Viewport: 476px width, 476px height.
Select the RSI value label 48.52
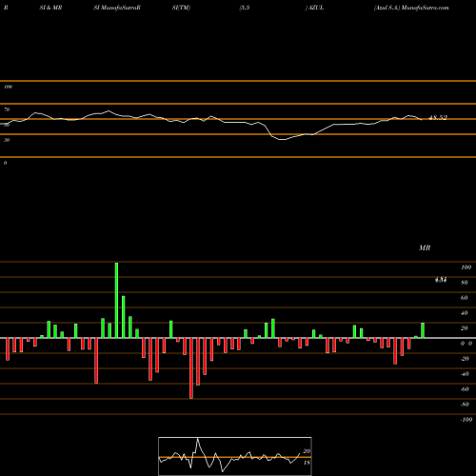click(438, 118)
